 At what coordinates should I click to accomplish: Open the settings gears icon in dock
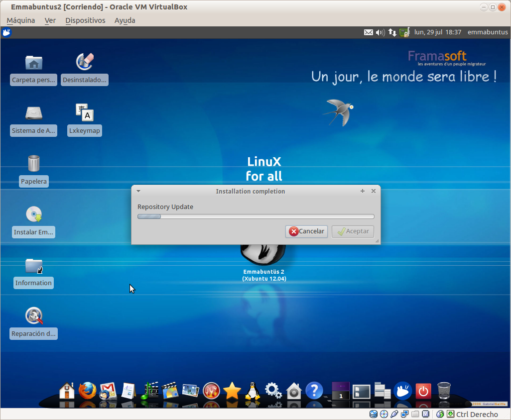point(273,391)
